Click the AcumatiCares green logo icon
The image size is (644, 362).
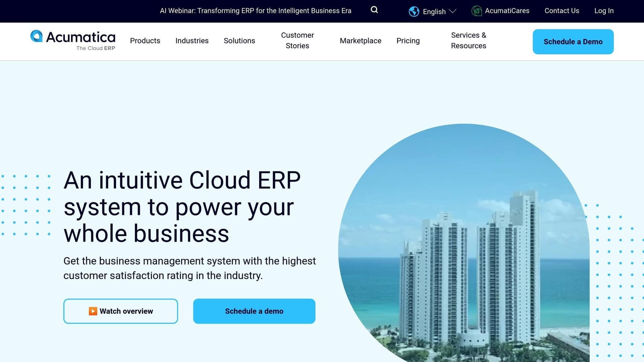[477, 11]
